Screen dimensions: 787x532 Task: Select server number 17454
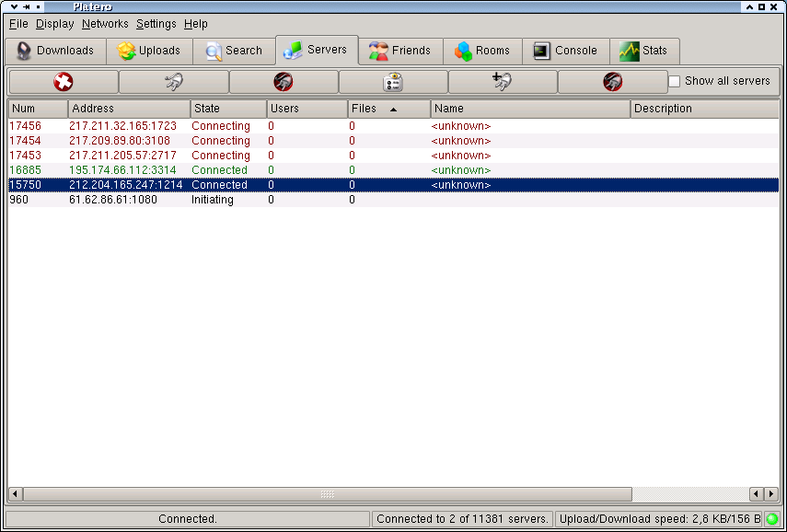tap(25, 141)
